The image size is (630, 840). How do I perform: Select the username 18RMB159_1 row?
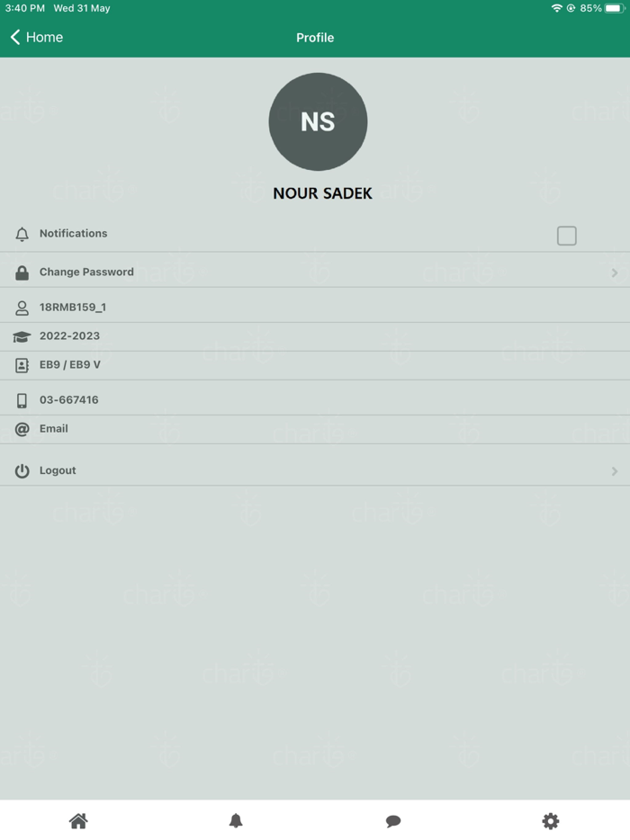(x=315, y=307)
